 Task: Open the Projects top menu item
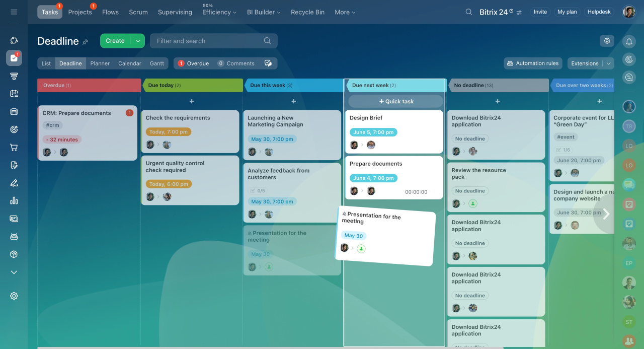point(80,12)
